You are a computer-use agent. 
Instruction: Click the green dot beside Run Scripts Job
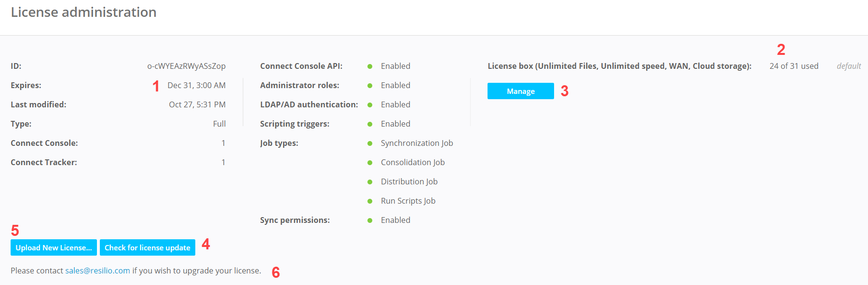(x=370, y=201)
